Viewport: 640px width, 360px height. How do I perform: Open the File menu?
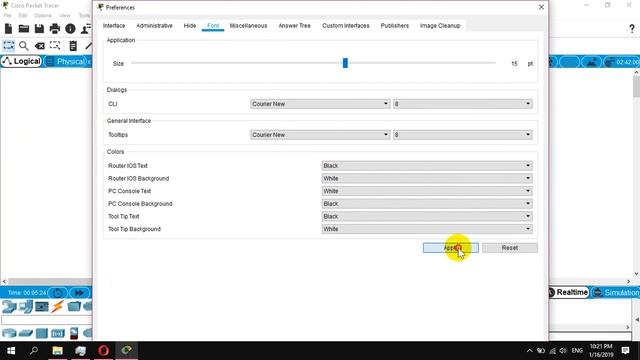(x=7, y=16)
